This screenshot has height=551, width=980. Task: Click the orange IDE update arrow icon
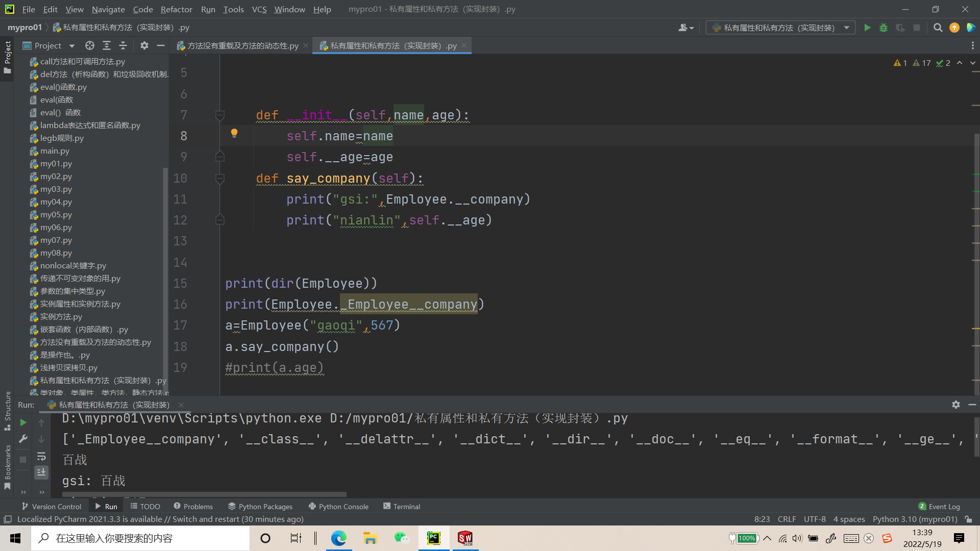coord(954,28)
